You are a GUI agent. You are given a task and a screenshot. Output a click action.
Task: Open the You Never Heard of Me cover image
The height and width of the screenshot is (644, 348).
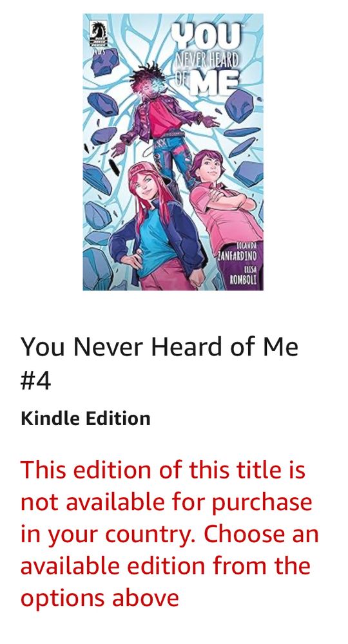173,152
